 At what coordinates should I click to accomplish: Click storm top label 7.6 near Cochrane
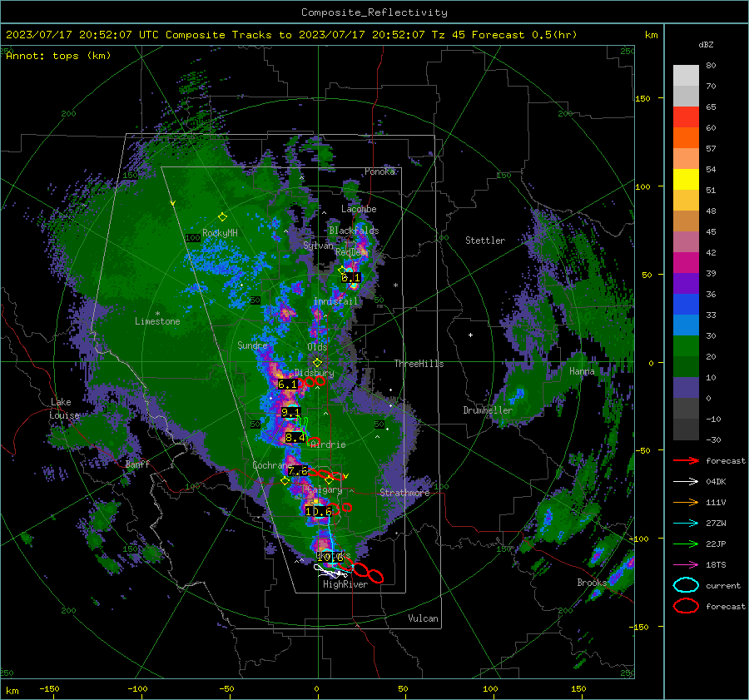(298, 471)
